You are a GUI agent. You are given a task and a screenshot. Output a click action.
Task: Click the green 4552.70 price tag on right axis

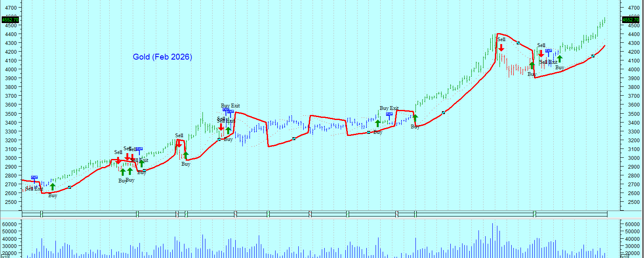tap(630, 20)
